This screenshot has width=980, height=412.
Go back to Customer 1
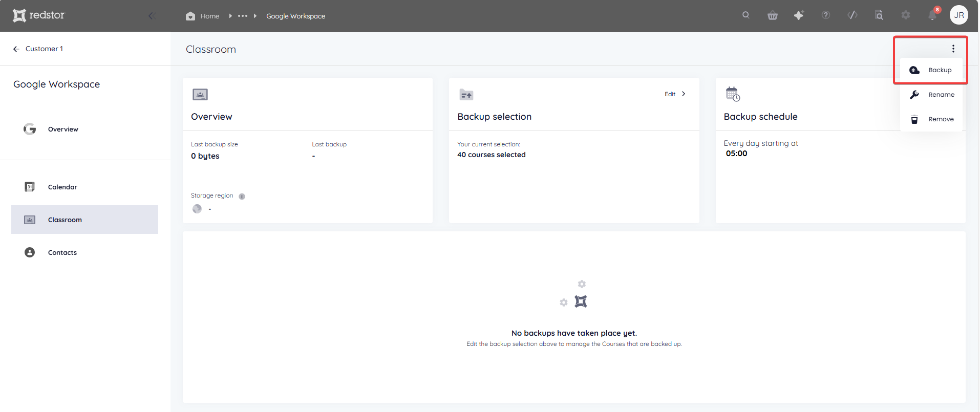[38, 49]
